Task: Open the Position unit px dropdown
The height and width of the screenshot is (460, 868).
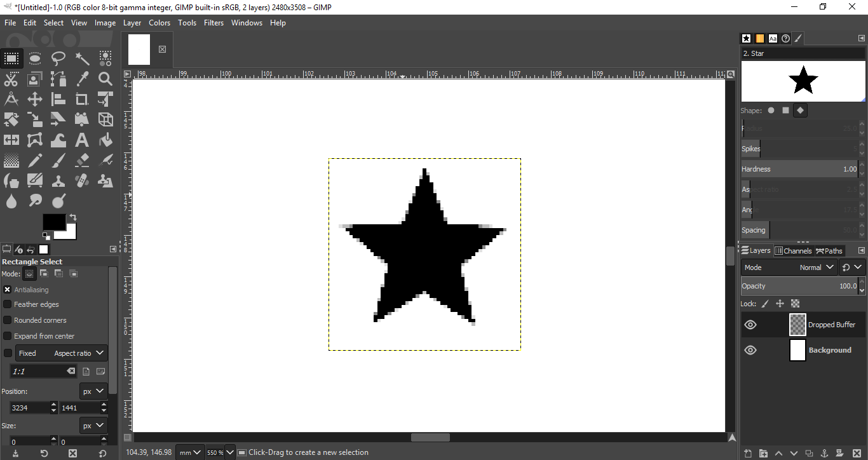Action: (x=93, y=391)
